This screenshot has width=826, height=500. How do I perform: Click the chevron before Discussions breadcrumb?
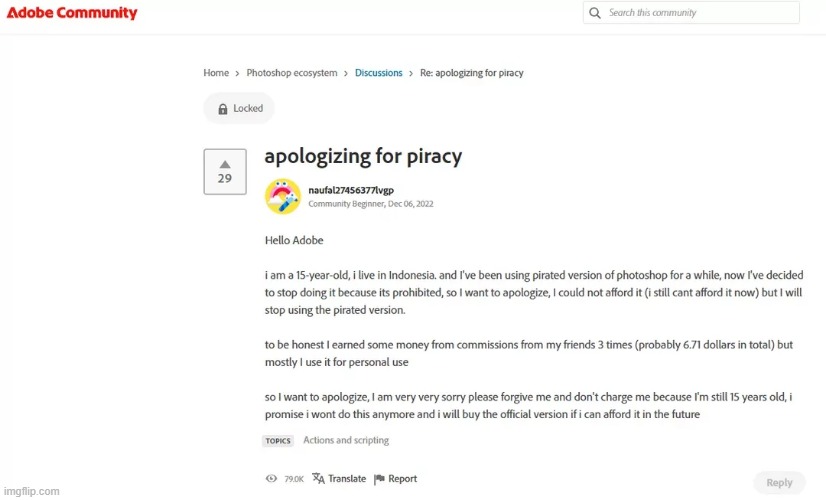coord(346,73)
